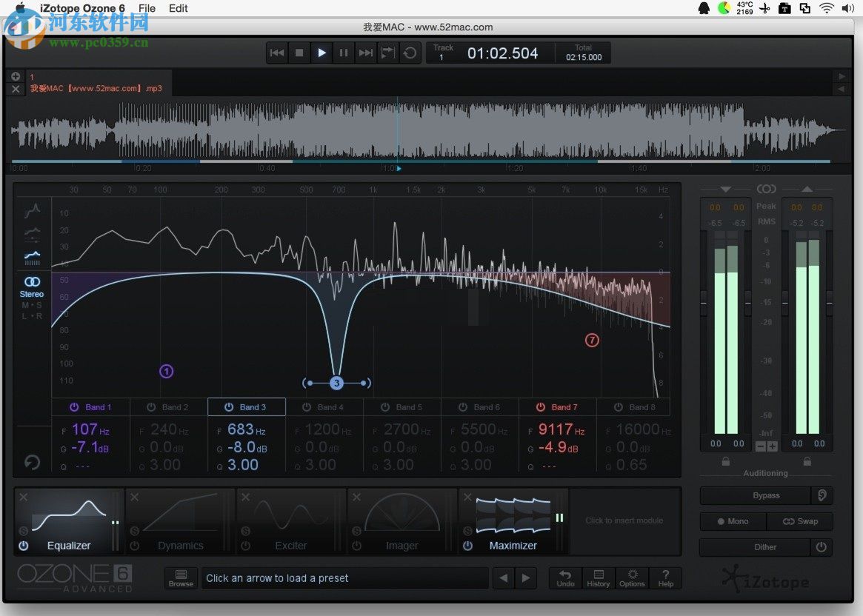Open preset Browse panel
This screenshot has height=616, width=863.
[x=181, y=577]
